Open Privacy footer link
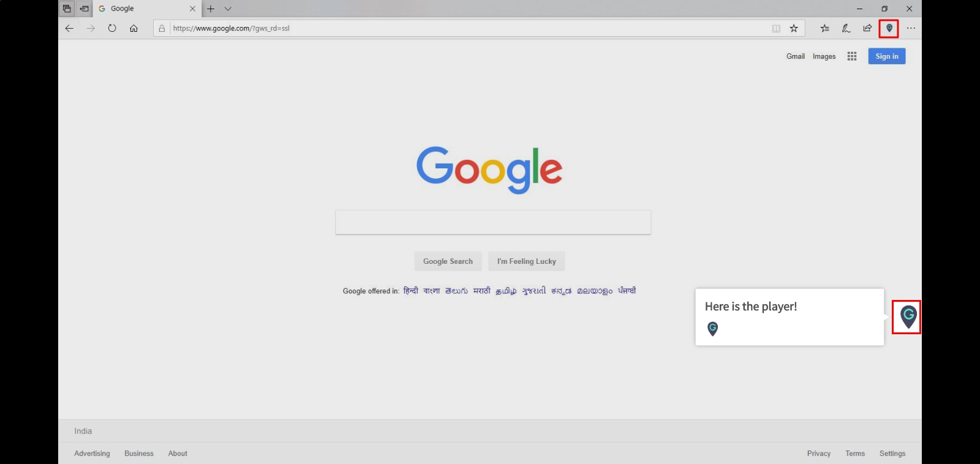The height and width of the screenshot is (464, 980). pos(819,454)
